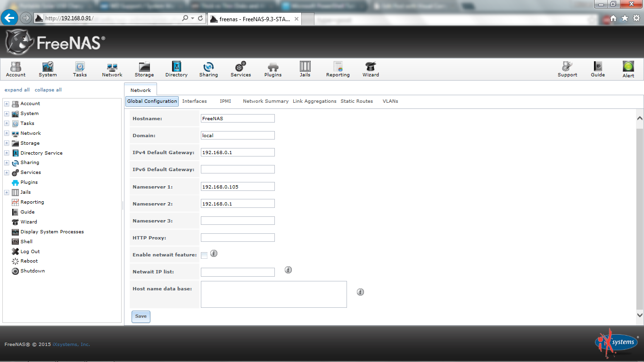Open the Jails toolbar icon
Screen dimensions: 644x362
[305, 69]
